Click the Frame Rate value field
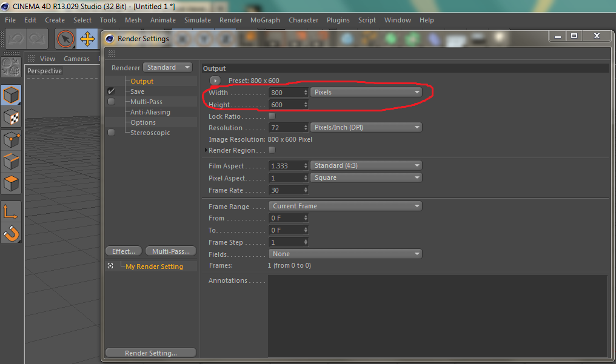The width and height of the screenshot is (616, 364). 286,190
